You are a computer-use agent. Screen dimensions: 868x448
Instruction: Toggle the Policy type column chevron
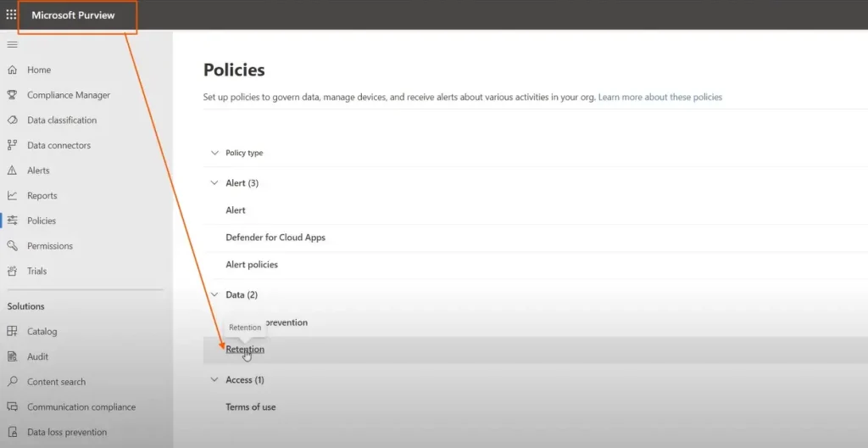click(x=214, y=154)
